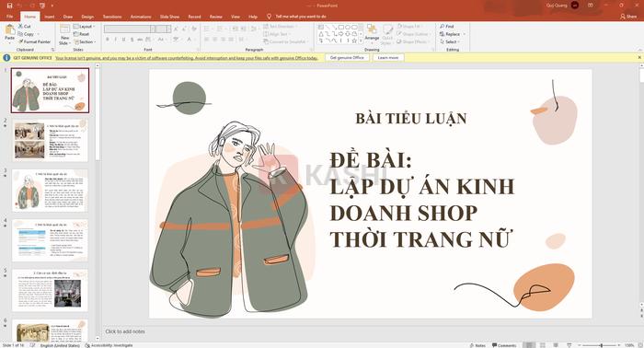This screenshot has height=348, width=644.
Task: Open the Align Text dropdown
Action: click(x=276, y=34)
